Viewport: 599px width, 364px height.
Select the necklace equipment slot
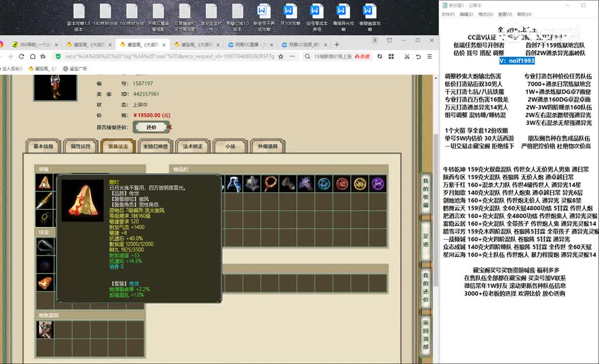pos(45,218)
